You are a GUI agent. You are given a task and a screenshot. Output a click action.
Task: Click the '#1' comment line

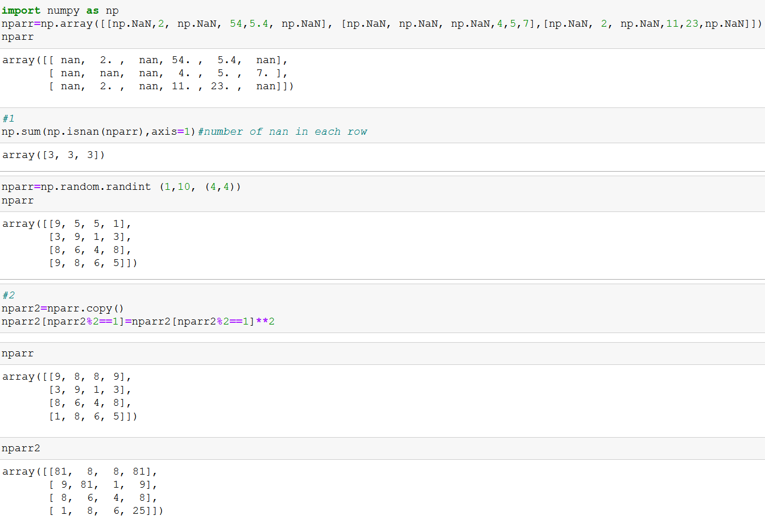coord(9,118)
